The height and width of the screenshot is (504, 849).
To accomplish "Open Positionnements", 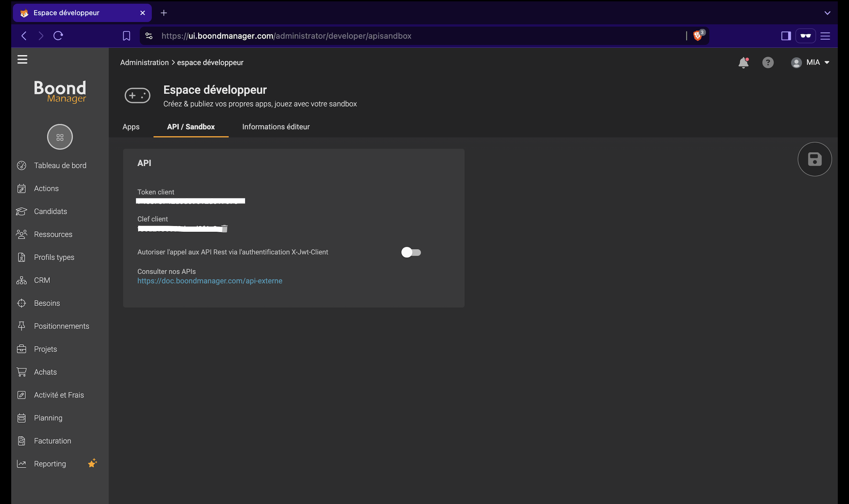I will pos(62,326).
